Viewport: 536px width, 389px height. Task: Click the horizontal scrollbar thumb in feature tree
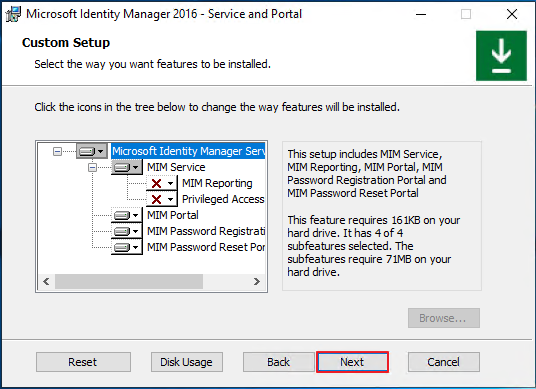pos(129,282)
